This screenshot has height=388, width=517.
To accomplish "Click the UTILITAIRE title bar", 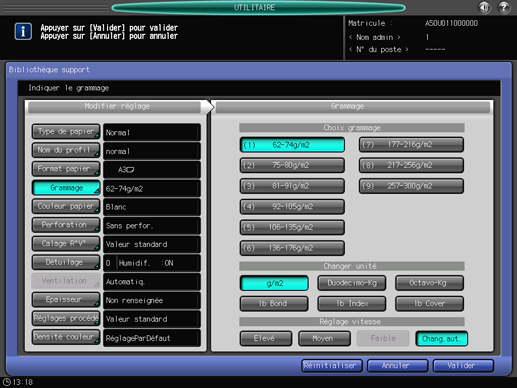I will pos(258,7).
